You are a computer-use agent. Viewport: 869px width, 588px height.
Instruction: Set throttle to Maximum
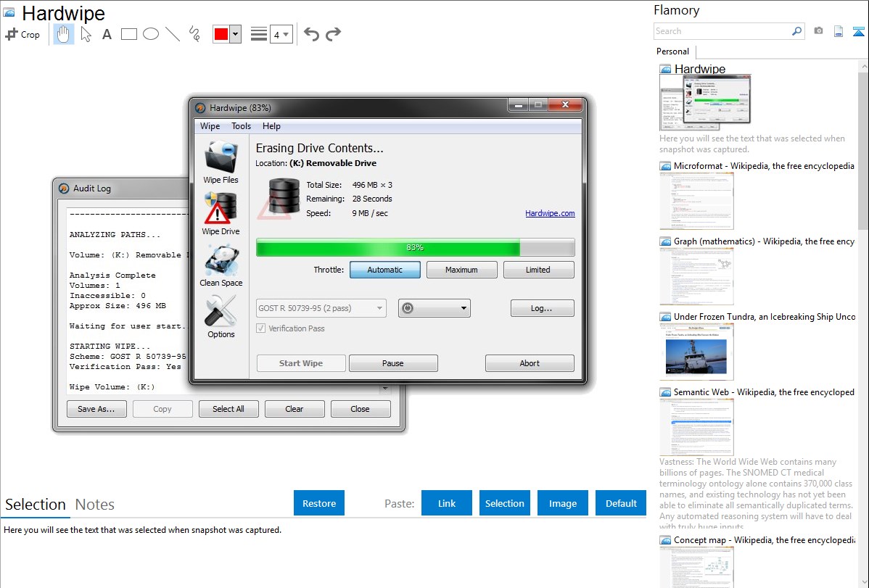tap(461, 270)
